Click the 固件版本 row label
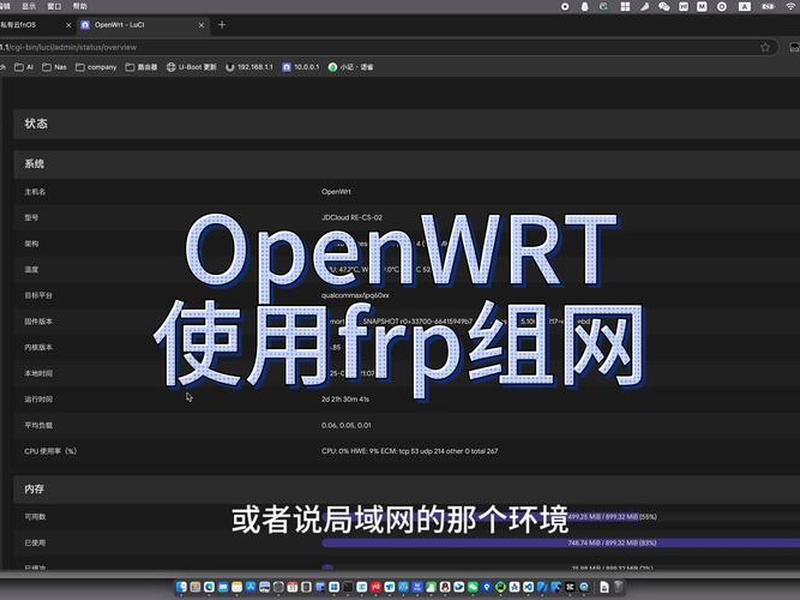The height and width of the screenshot is (600, 800). click(38, 321)
